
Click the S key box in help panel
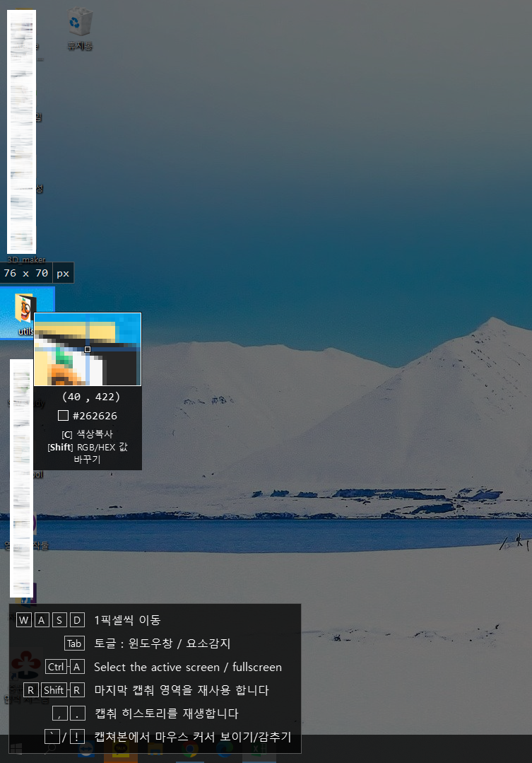pyautogui.click(x=59, y=620)
